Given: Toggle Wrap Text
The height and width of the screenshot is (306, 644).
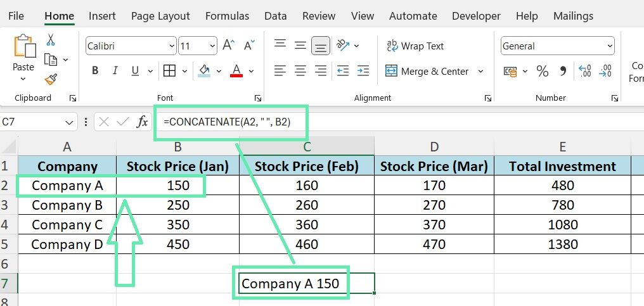Looking at the screenshot, I should [415, 46].
